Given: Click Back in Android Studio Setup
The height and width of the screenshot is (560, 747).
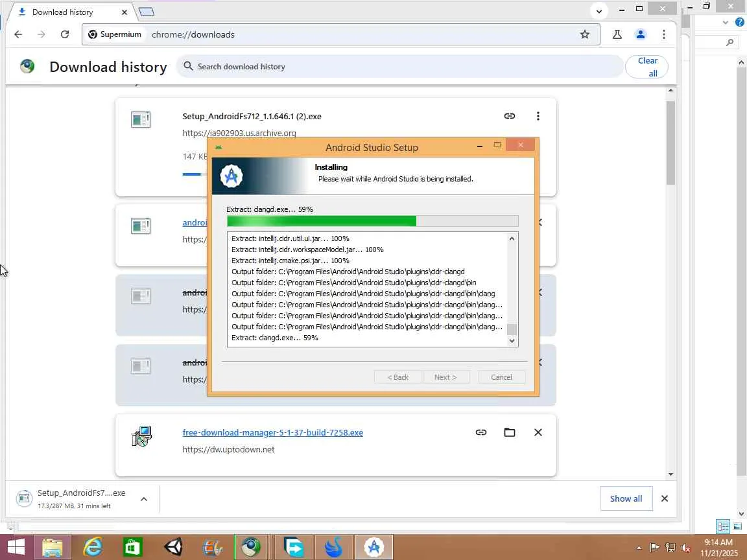Looking at the screenshot, I should pyautogui.click(x=397, y=377).
